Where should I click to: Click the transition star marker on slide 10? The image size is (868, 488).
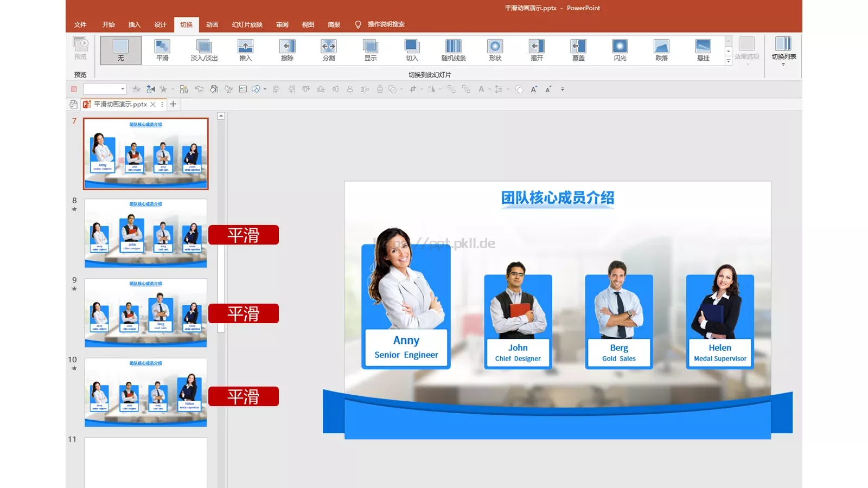point(74,369)
